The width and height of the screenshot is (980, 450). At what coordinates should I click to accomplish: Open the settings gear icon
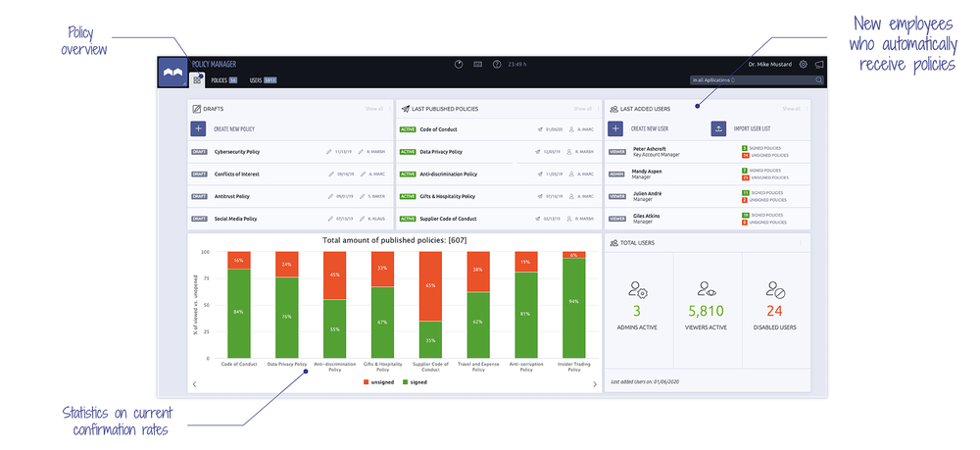point(804,64)
